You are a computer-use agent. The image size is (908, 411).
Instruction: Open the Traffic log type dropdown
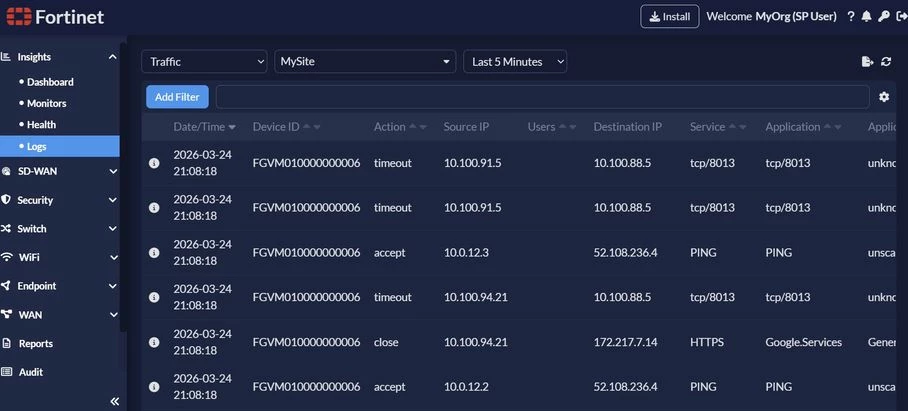coord(204,61)
